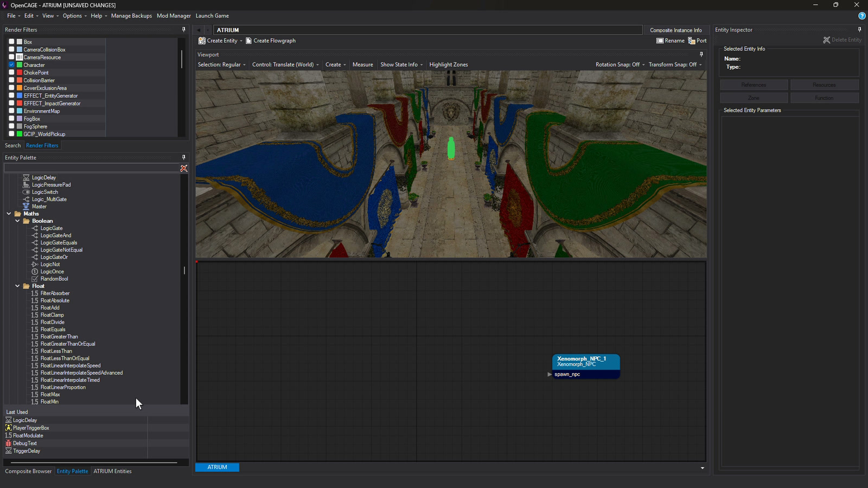Image resolution: width=868 pixels, height=488 pixels.
Task: Open the Selection: Regular dropdown
Action: [x=222, y=65]
